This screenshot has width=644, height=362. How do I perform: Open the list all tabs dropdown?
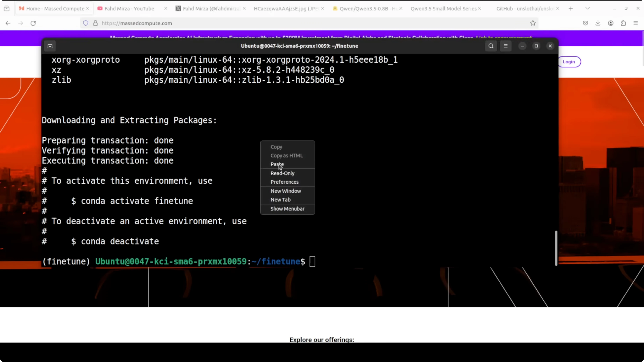click(587, 8)
